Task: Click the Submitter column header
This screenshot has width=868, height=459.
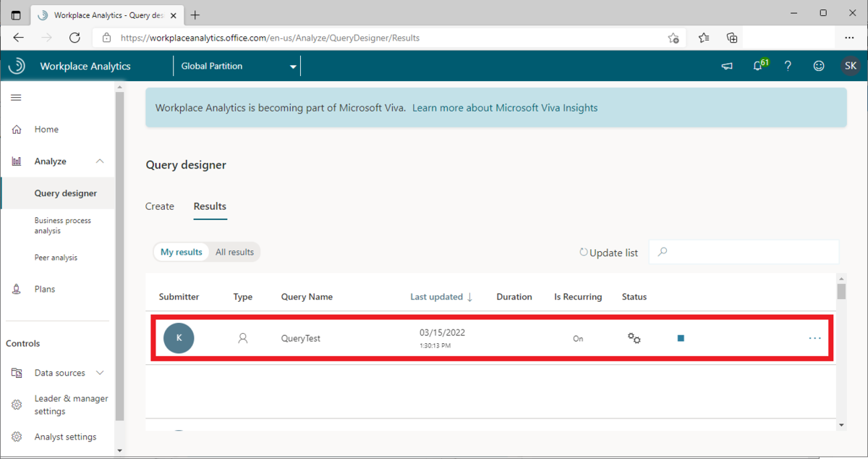Action: [179, 297]
